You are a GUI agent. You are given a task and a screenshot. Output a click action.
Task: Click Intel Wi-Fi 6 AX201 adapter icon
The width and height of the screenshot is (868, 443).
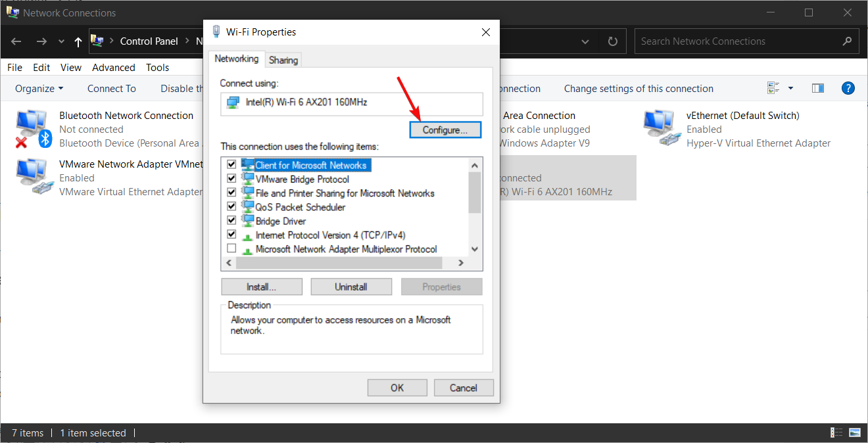pos(233,103)
